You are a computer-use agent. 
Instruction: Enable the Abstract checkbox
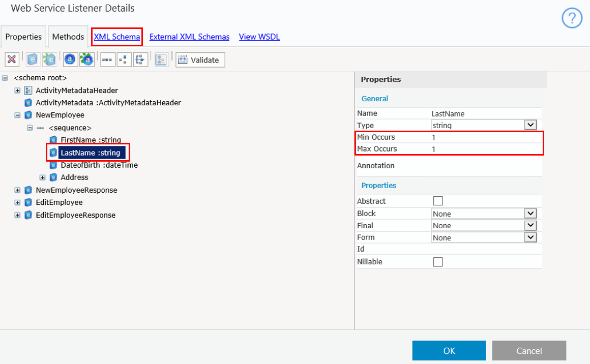(x=438, y=201)
